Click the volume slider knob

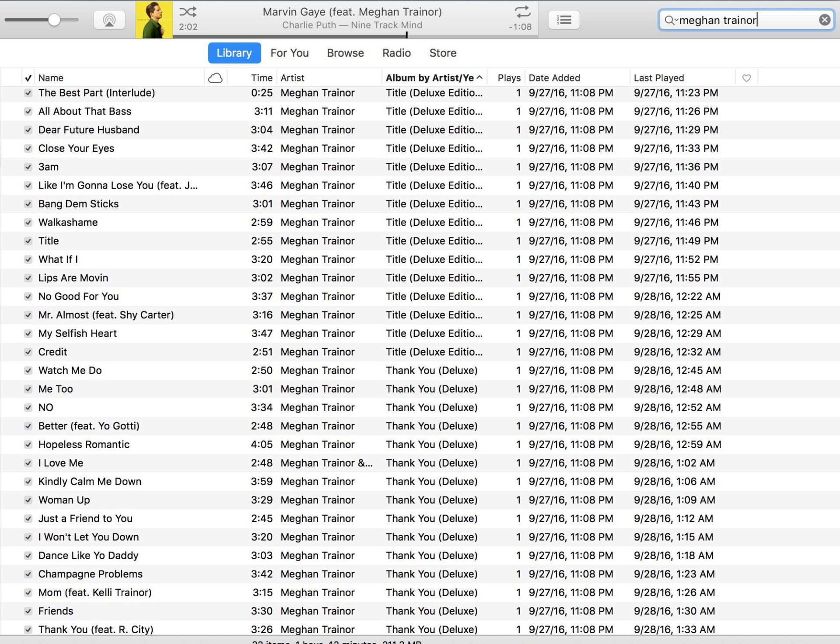coord(54,20)
